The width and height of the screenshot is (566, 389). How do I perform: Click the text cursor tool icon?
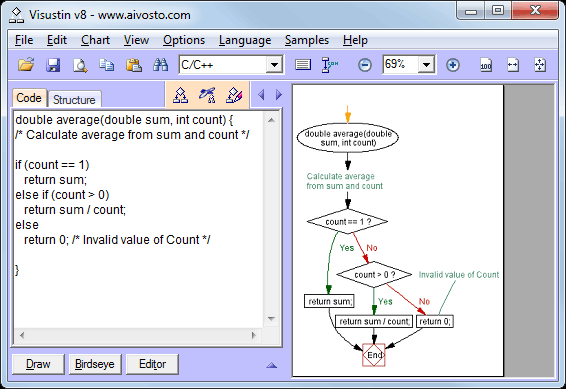click(330, 65)
